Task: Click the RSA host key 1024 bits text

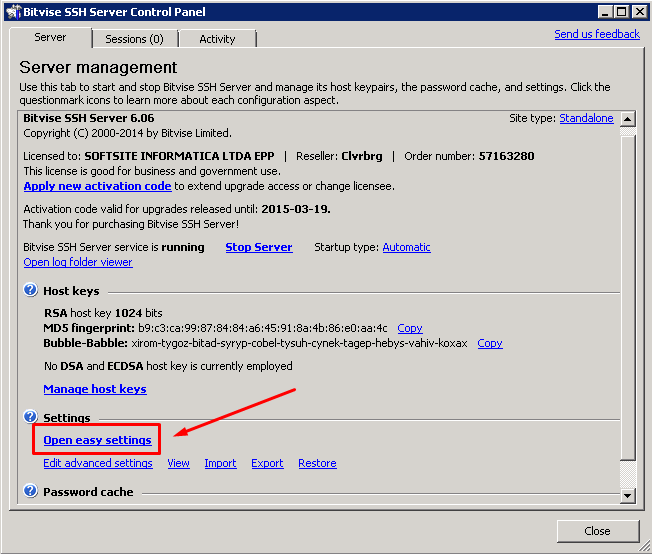Action: click(x=103, y=313)
